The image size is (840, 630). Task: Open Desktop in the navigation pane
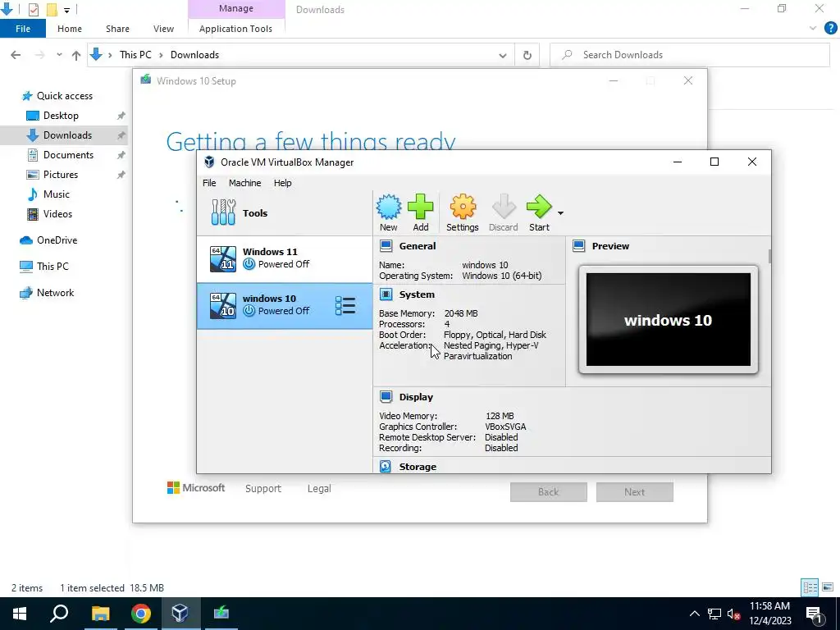pos(61,116)
